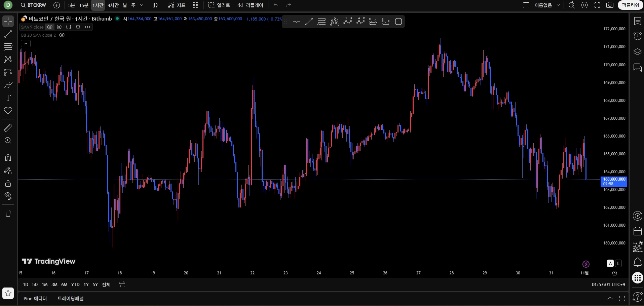Screen dimensions: 644x306
Task: Switch to the 15분 interval
Action: (84, 5)
